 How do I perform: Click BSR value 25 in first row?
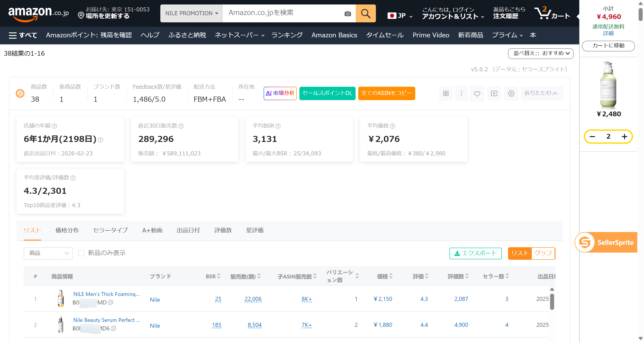[218, 299]
